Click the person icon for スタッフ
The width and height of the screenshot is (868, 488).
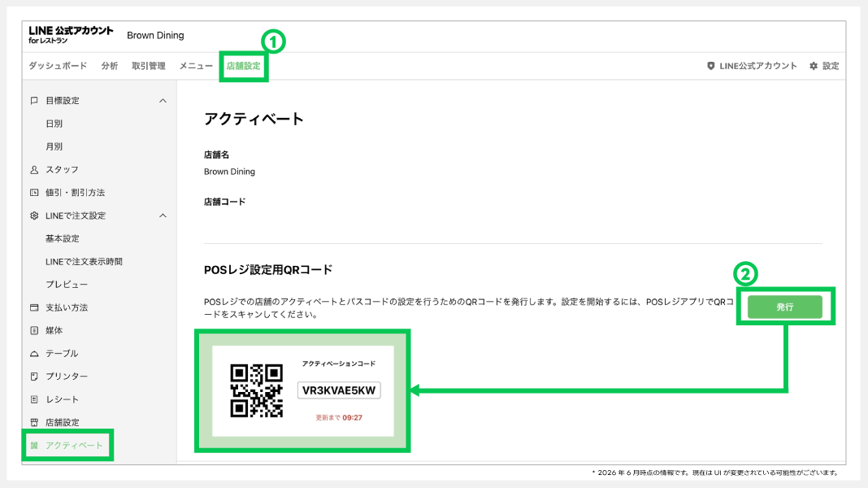pyautogui.click(x=34, y=169)
